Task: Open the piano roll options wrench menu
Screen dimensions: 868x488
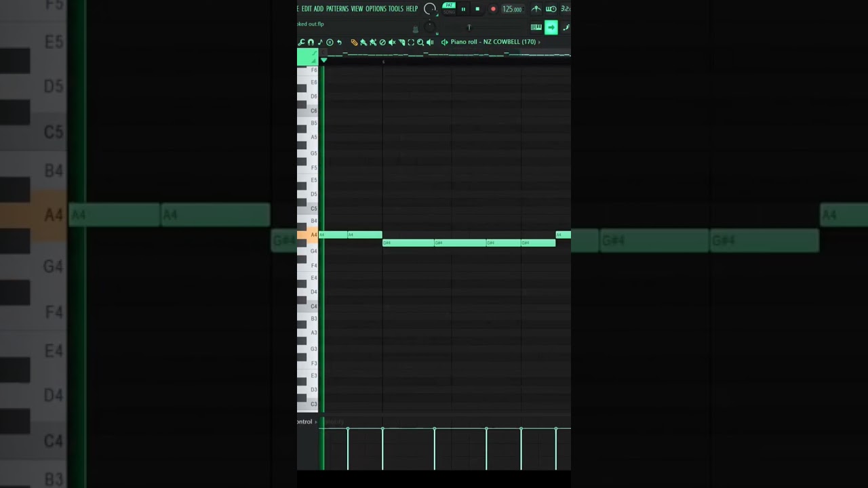Action: 301,41
